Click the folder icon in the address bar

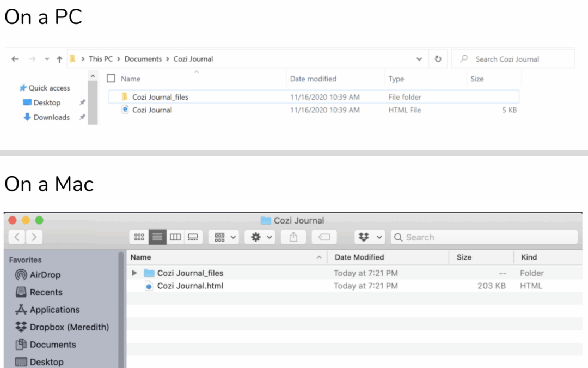pos(73,58)
